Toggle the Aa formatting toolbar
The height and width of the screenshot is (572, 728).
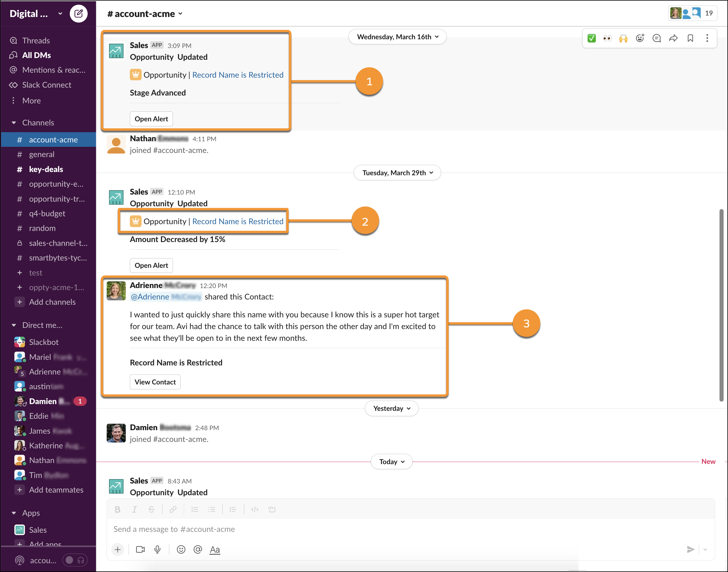(215, 549)
